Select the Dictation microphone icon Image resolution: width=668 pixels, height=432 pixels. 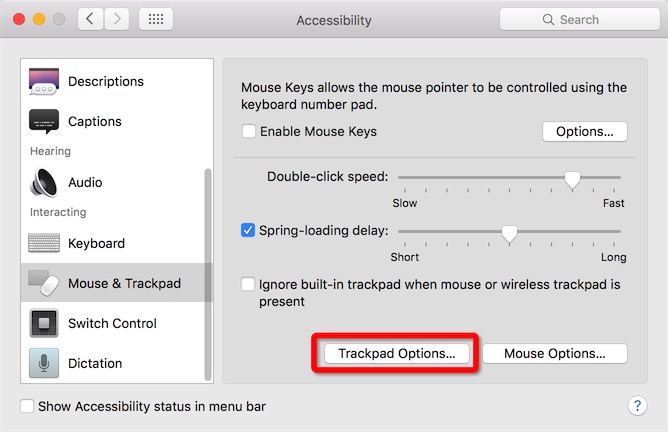(44, 363)
